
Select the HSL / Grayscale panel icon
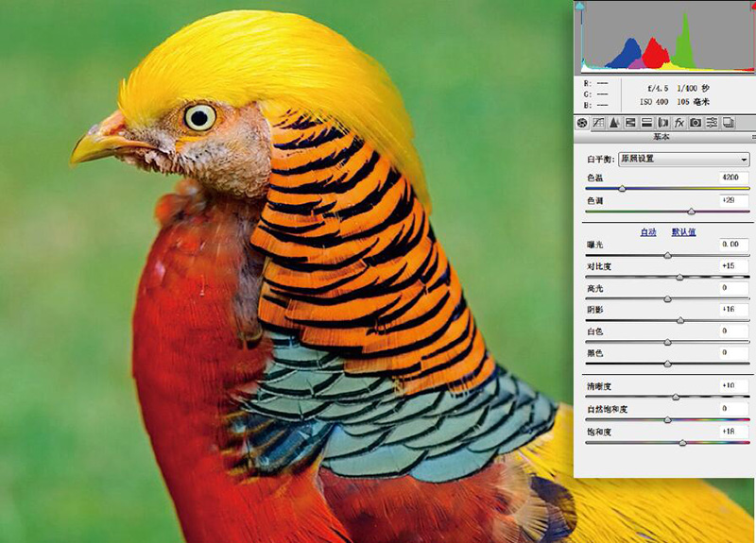[x=630, y=123]
